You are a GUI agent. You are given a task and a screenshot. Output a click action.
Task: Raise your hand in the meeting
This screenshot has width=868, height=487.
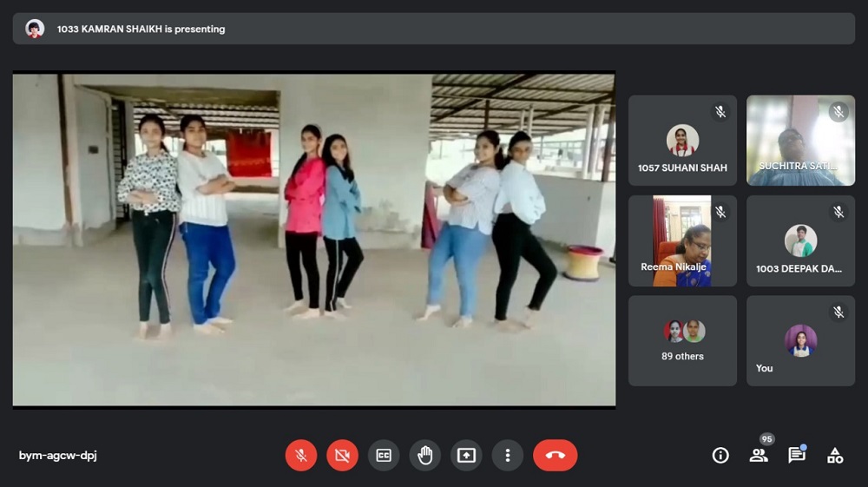coord(425,455)
